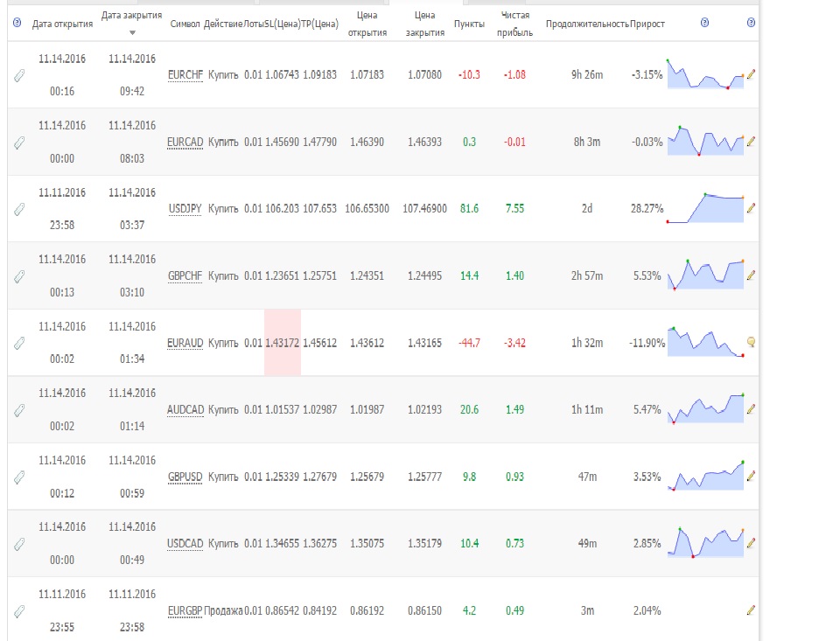Image resolution: width=840 pixels, height=641 pixels.
Task: Open the GBPUSD symbol link
Action: 185,477
